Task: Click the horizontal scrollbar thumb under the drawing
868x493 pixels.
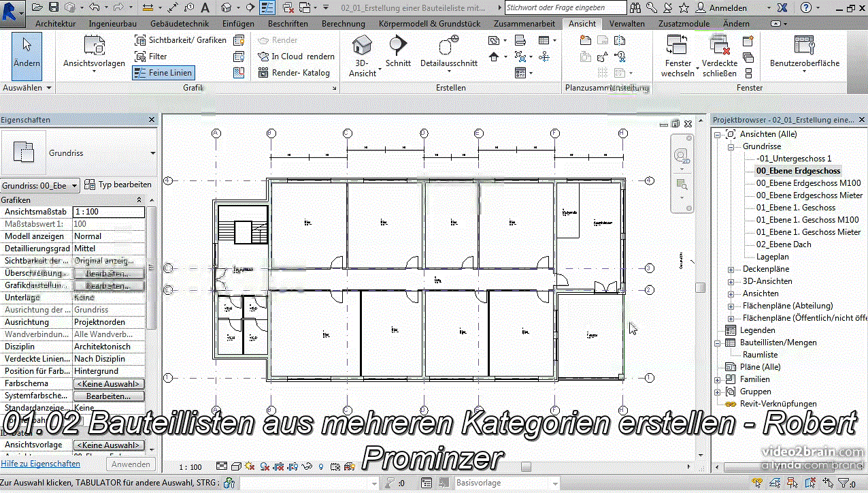Action: (x=525, y=467)
